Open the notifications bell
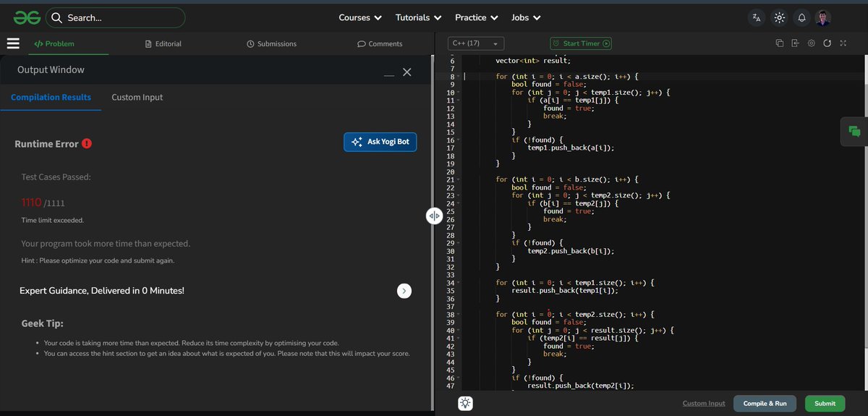 coord(801,17)
